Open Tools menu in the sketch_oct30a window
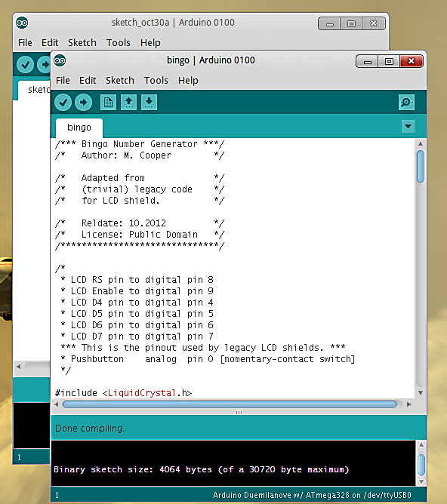 (x=119, y=43)
